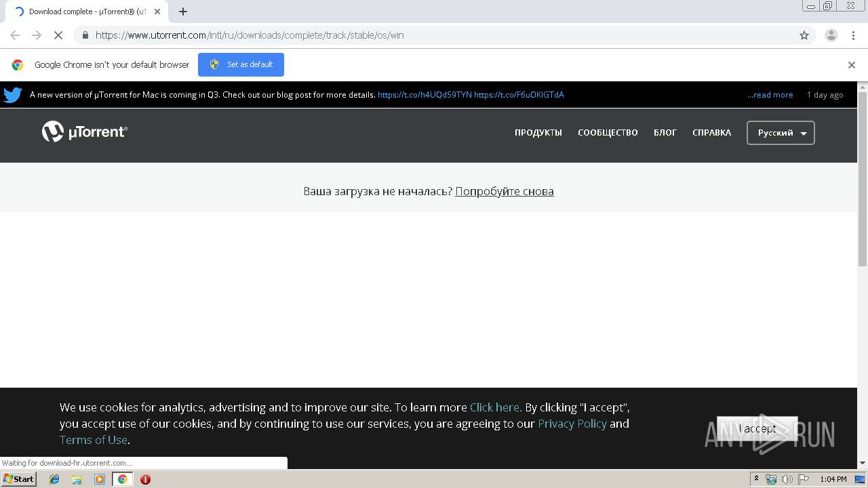Open the СООБЩЕСТВО menu

click(x=608, y=133)
